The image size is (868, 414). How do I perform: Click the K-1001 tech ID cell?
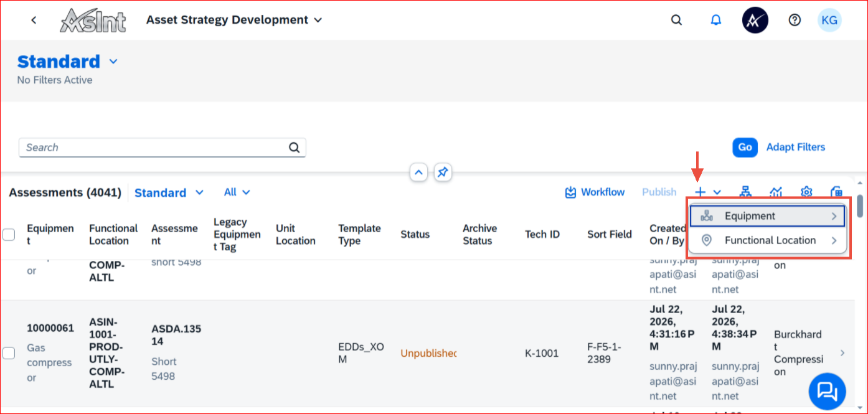[x=542, y=353]
